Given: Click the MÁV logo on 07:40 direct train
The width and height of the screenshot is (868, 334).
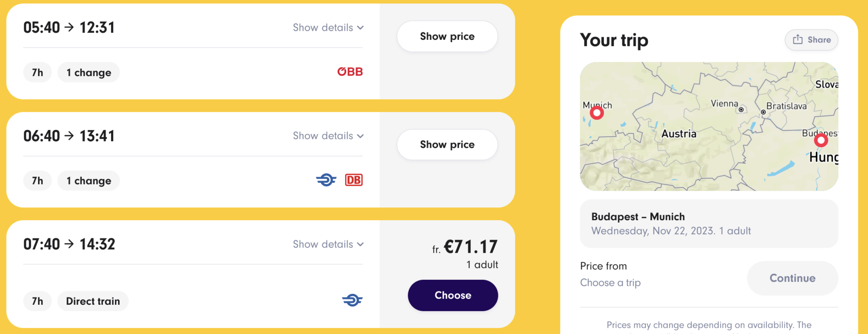Looking at the screenshot, I should [x=352, y=301].
